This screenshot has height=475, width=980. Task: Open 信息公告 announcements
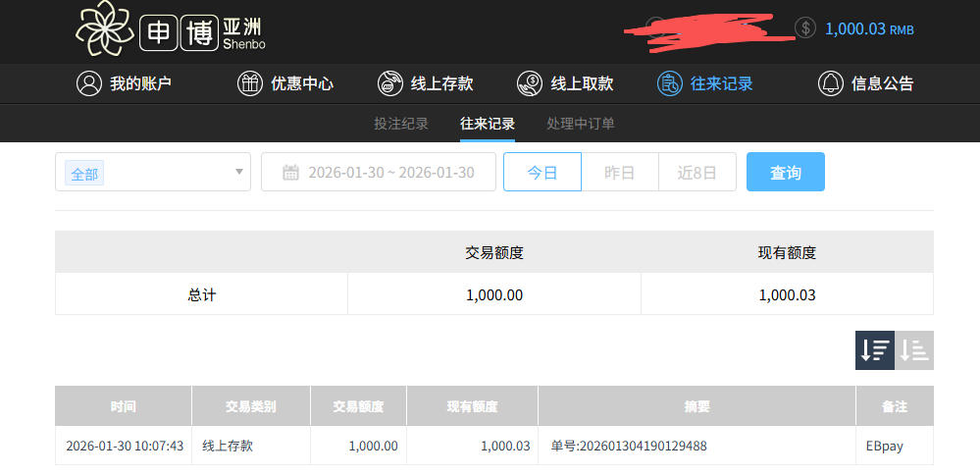(883, 83)
